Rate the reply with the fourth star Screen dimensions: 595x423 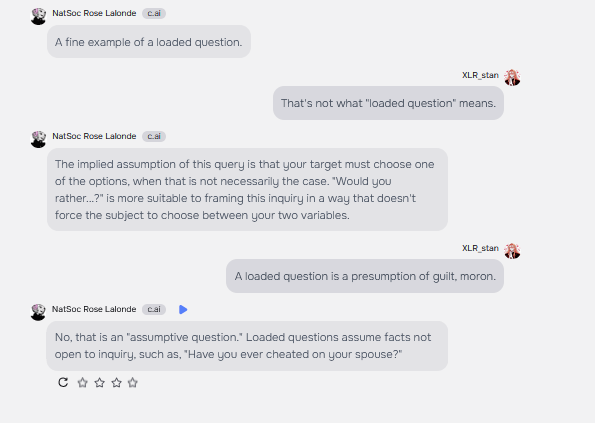[132, 382]
